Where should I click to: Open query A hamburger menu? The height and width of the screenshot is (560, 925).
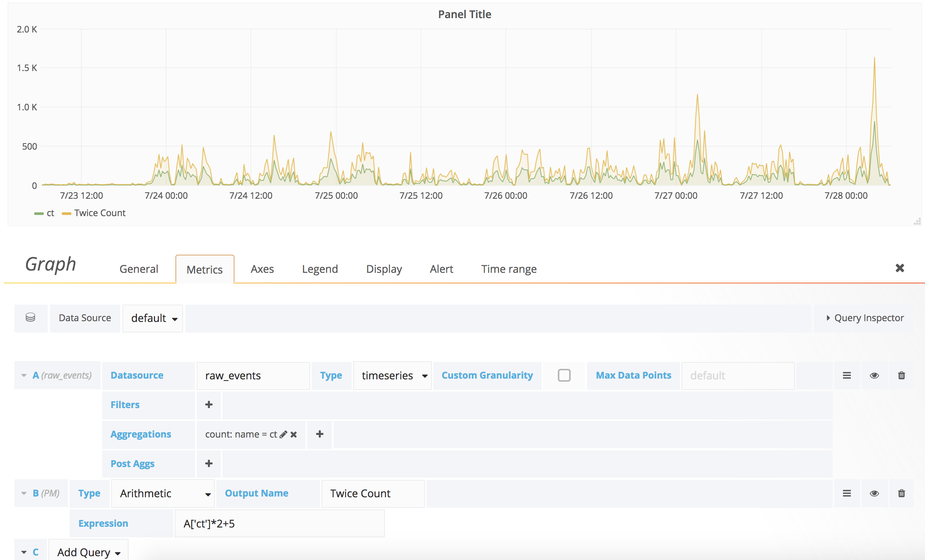pyautogui.click(x=847, y=375)
